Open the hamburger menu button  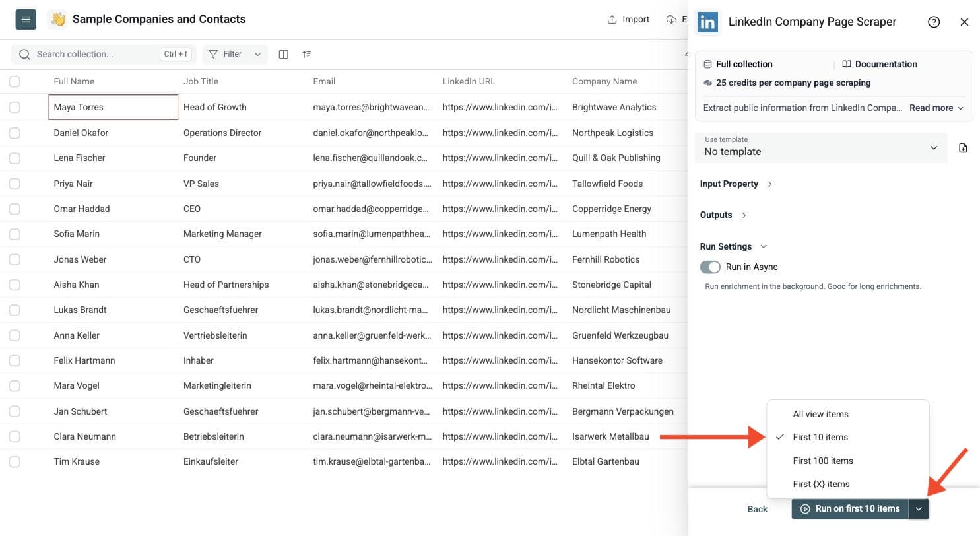tap(26, 19)
